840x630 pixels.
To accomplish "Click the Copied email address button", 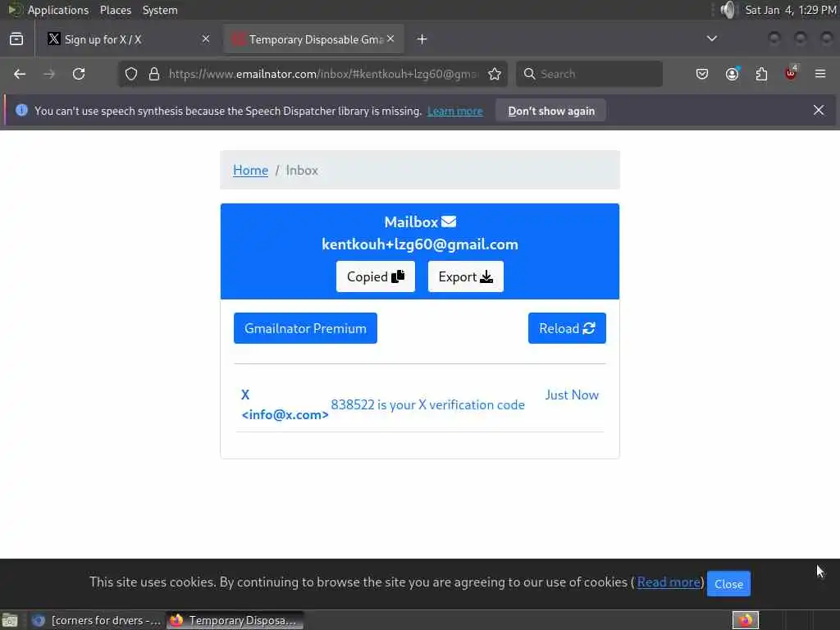I will click(x=376, y=276).
